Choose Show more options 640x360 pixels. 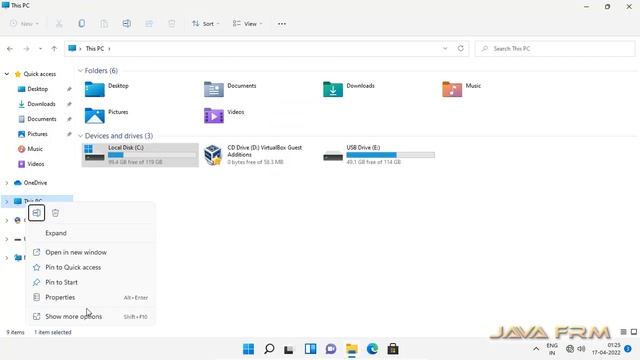[91, 317]
